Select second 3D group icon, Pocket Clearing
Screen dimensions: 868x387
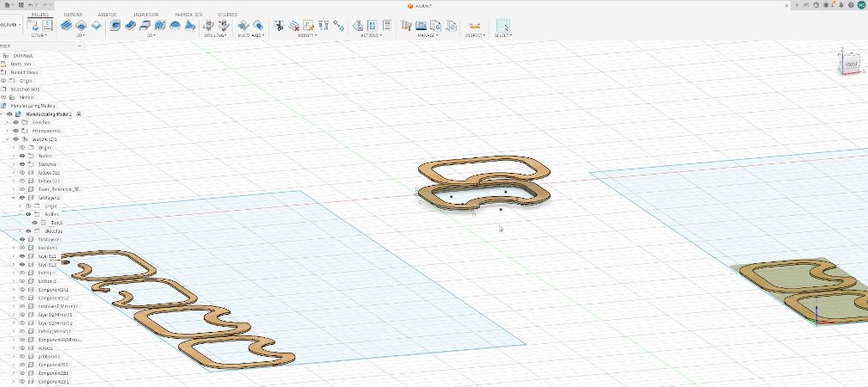point(130,26)
